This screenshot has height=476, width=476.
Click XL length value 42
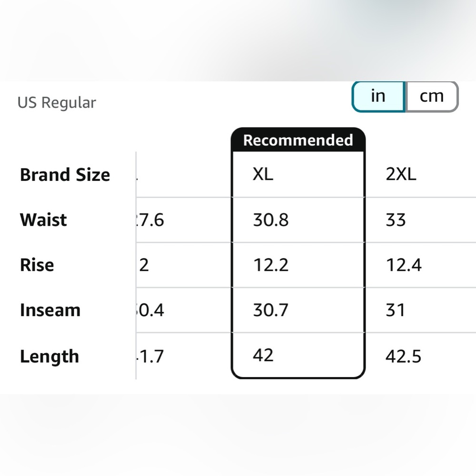pyautogui.click(x=263, y=355)
